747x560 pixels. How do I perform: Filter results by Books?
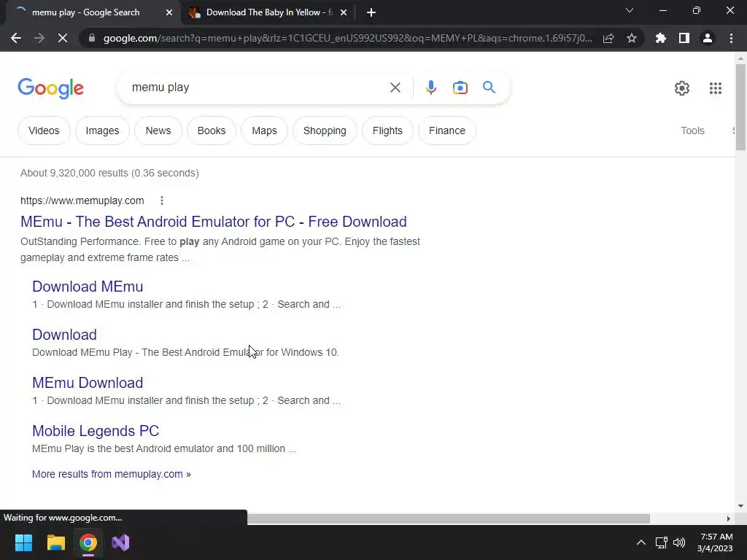(212, 131)
